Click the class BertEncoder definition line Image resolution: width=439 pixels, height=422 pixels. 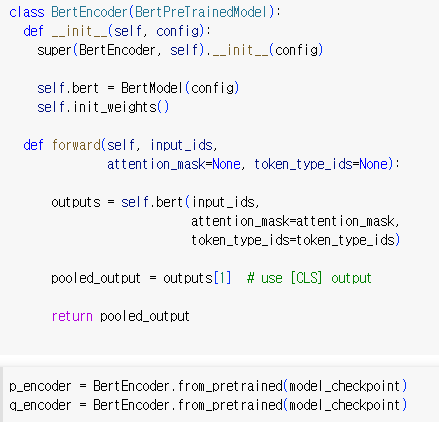tap(145, 12)
